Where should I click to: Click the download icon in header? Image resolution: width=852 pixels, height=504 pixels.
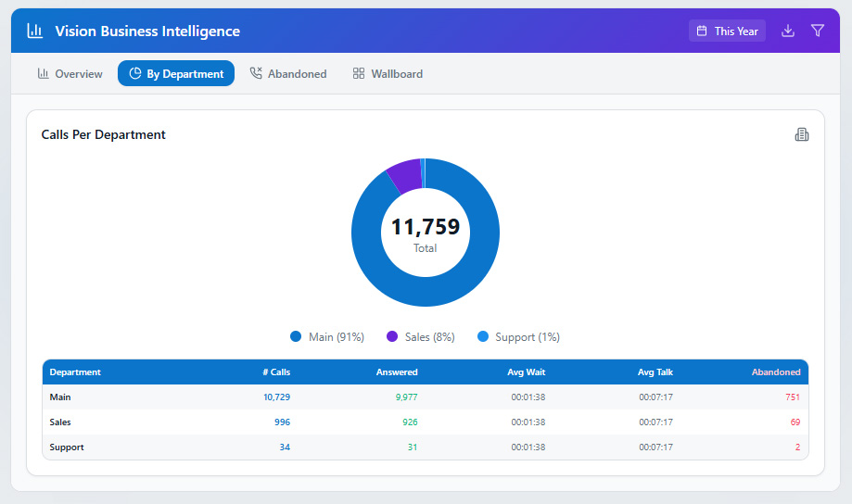click(x=788, y=31)
